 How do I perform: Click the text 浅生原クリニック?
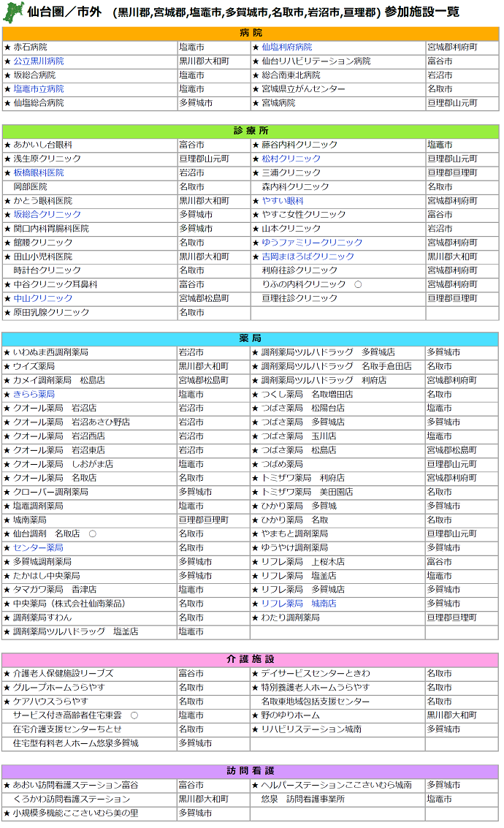[47, 159]
